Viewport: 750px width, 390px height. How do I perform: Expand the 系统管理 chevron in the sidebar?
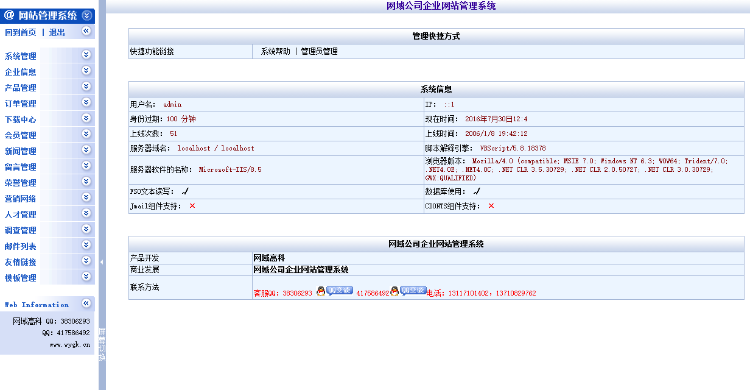point(86,55)
